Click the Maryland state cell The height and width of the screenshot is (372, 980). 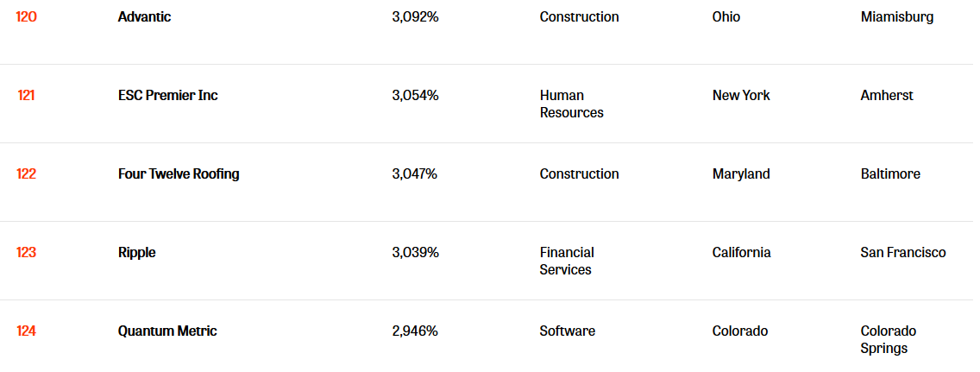click(741, 173)
